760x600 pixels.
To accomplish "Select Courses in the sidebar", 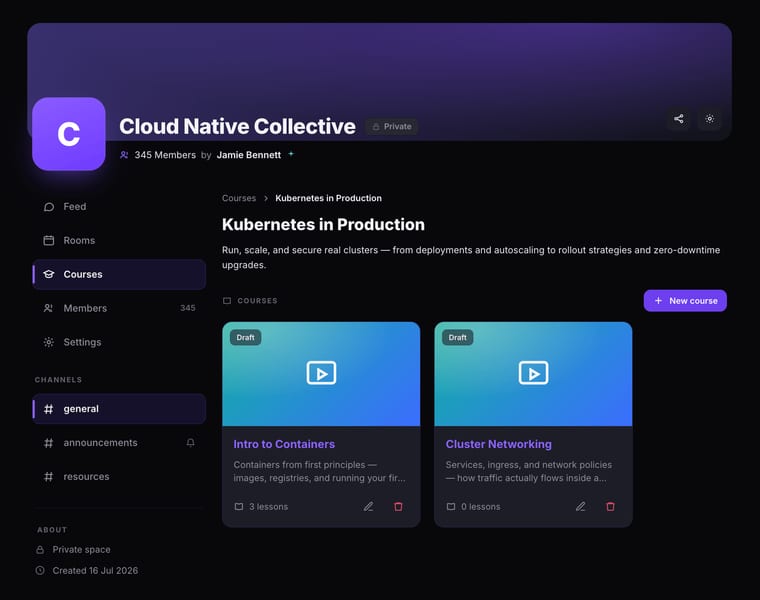I will [x=119, y=274].
